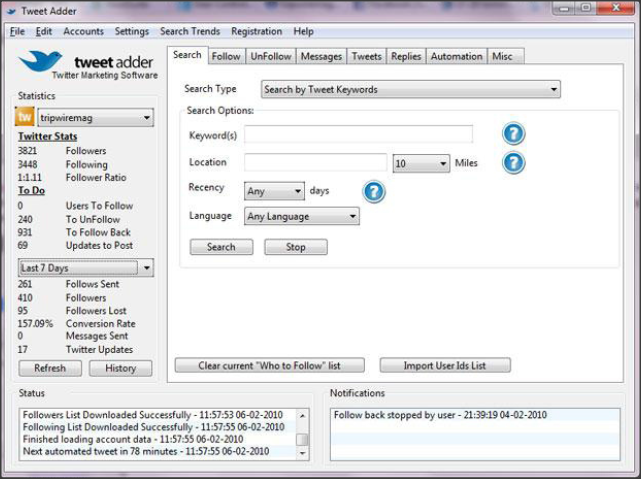Click the Stop button

coord(296,247)
